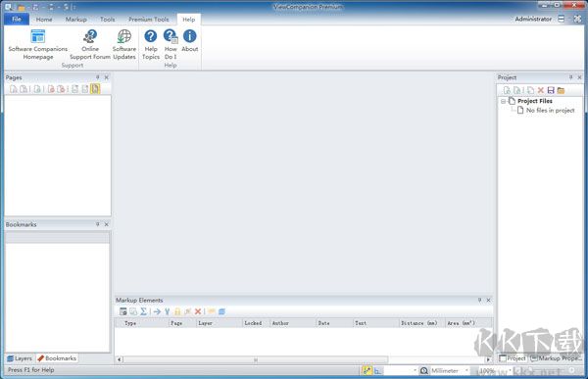Viewport: 588px width, 379px height.
Task: Click the blue arrow icon in the Markup Elements toolbar
Action: [157, 311]
